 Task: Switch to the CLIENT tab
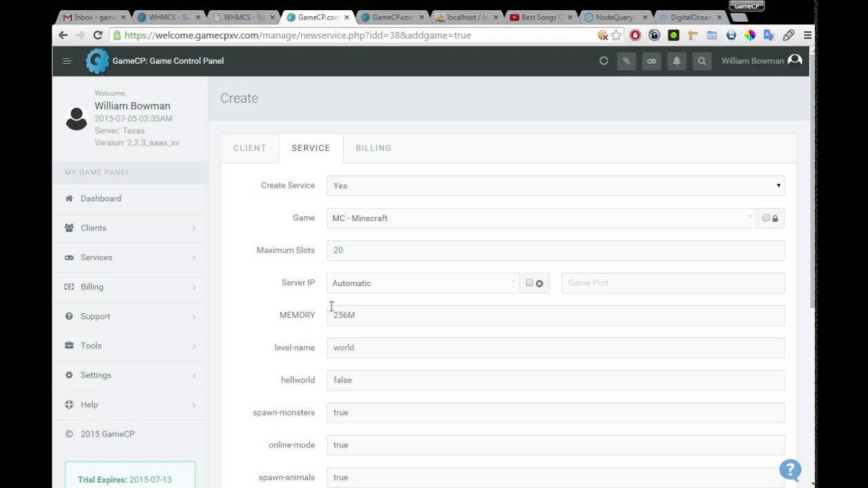(x=250, y=148)
